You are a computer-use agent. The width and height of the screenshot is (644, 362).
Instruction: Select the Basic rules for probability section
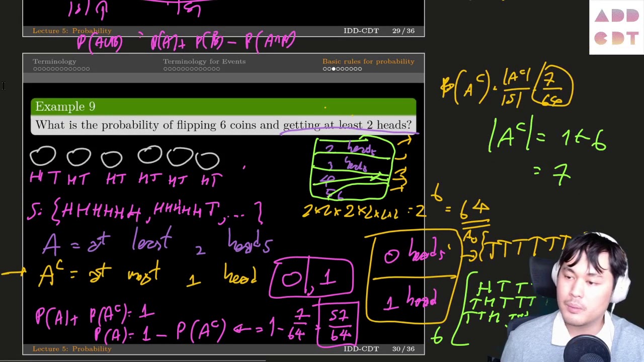click(368, 61)
